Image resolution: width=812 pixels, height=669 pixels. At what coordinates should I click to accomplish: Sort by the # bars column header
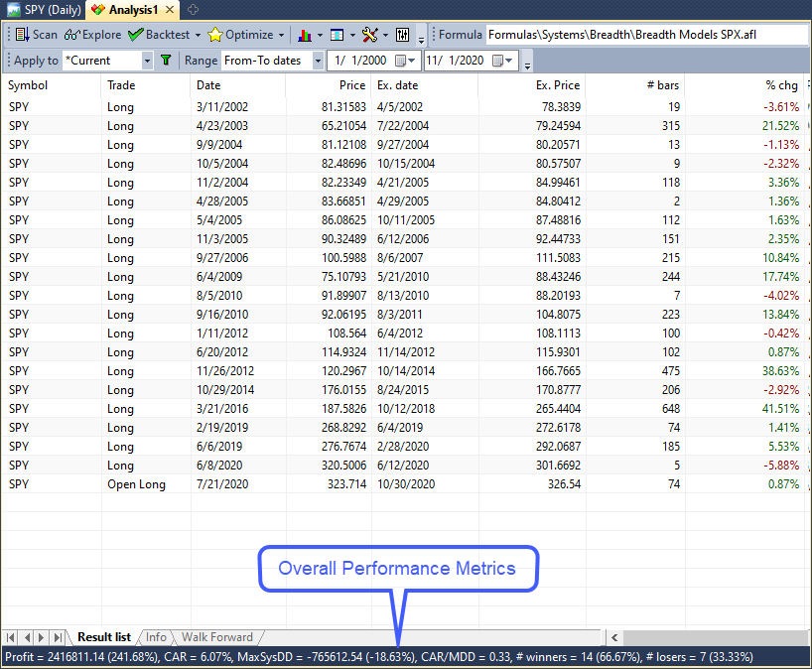(x=635, y=85)
